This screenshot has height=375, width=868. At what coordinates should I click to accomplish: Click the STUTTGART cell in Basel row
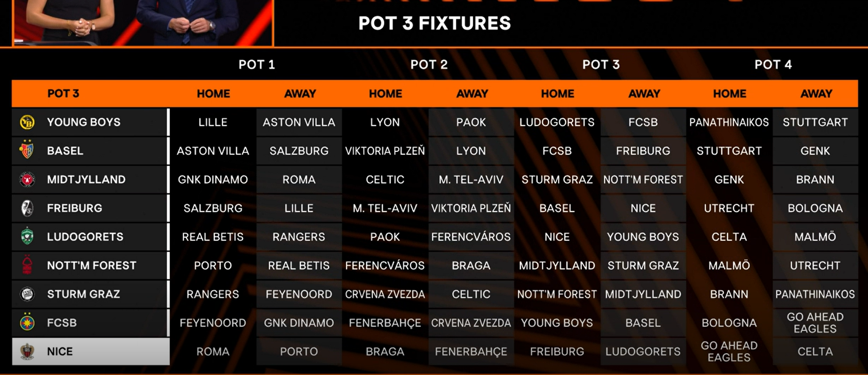(729, 151)
